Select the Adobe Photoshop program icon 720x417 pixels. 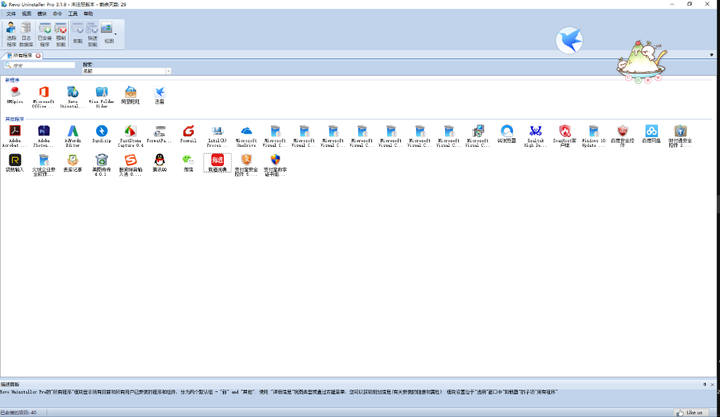[x=44, y=136]
